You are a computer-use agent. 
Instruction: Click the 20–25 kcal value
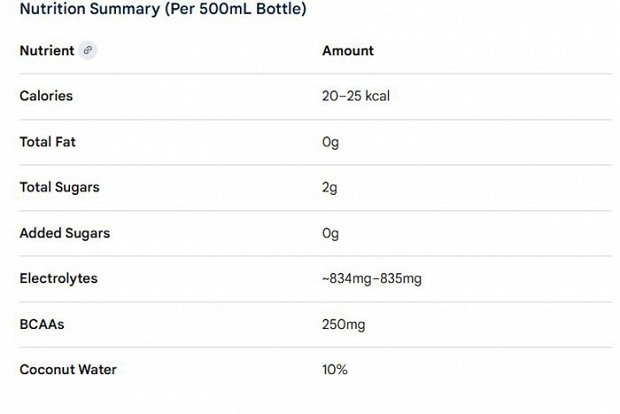[x=356, y=96]
